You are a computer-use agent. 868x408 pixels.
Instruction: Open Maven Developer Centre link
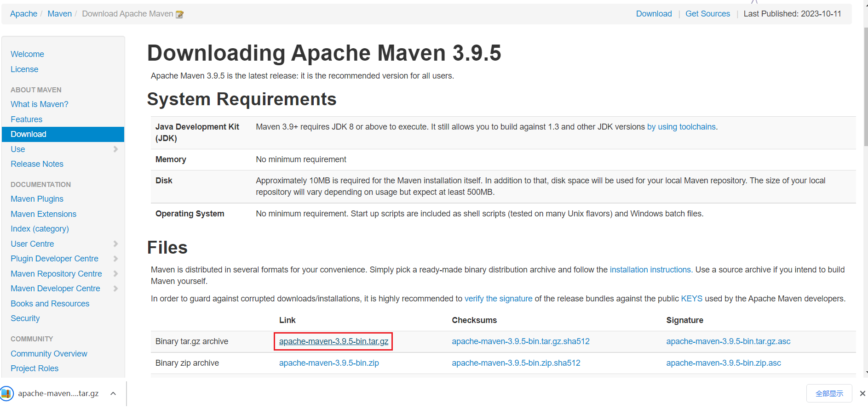pyautogui.click(x=55, y=289)
